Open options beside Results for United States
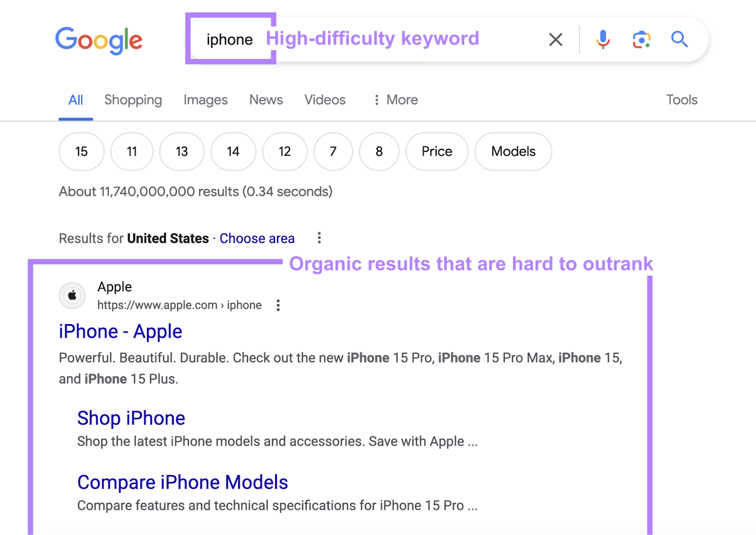Screen dimensions: 756x535 [319, 238]
